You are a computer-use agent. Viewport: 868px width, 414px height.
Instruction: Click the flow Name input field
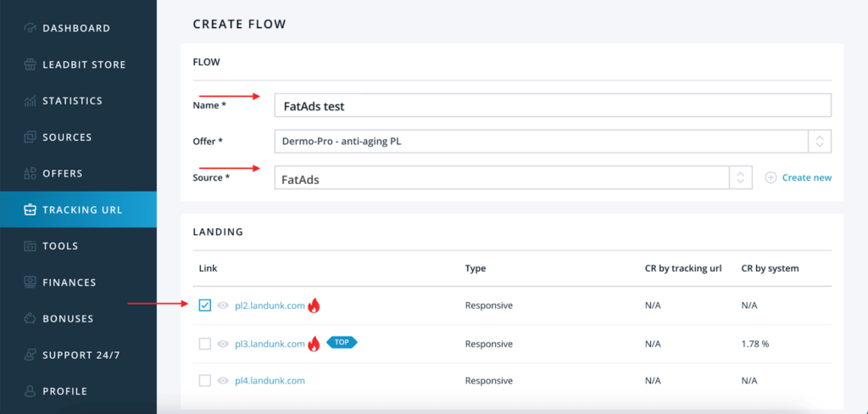pos(552,106)
